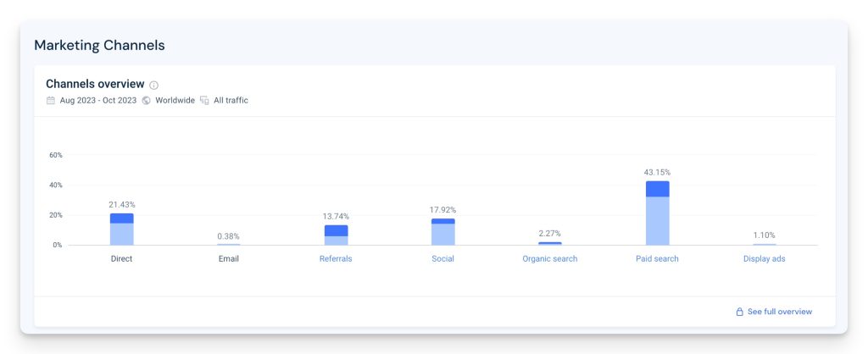This screenshot has height=354, width=868.
Task: Click the Worldwide region text
Action: pyautogui.click(x=174, y=100)
